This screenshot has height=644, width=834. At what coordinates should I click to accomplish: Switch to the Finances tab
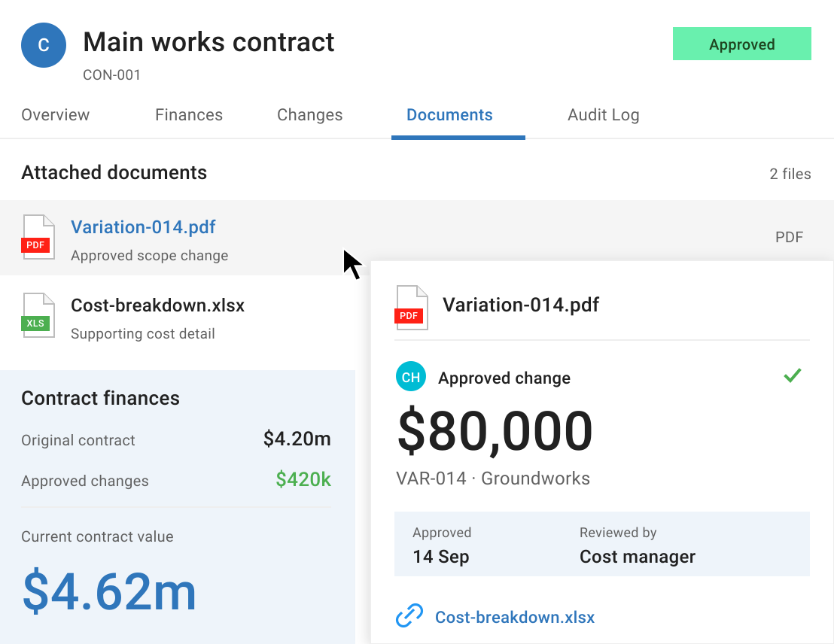189,115
